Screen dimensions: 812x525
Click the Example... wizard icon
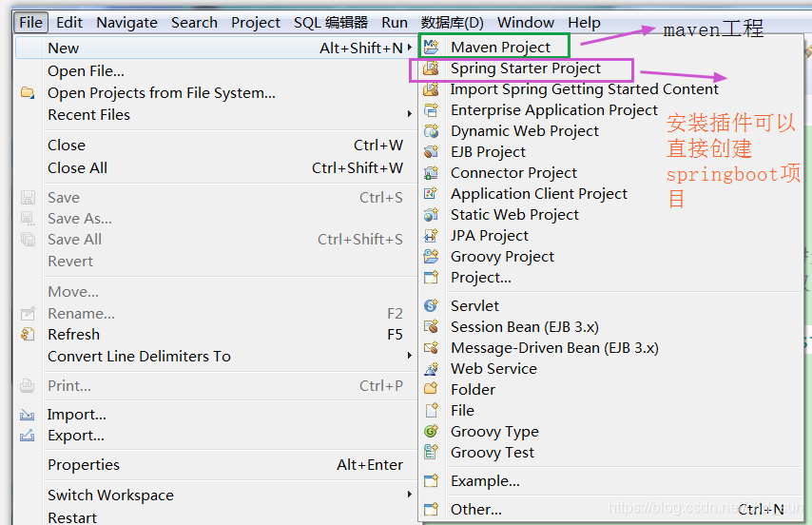[431, 481]
